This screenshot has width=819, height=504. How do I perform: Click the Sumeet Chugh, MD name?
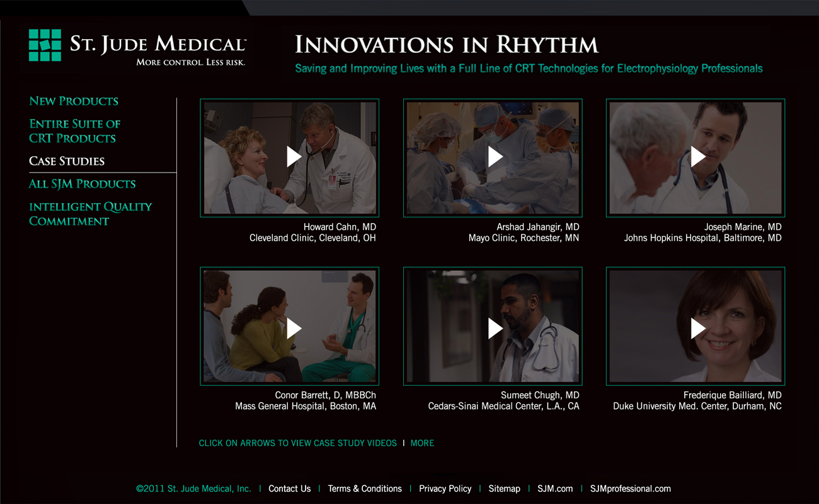tap(539, 395)
